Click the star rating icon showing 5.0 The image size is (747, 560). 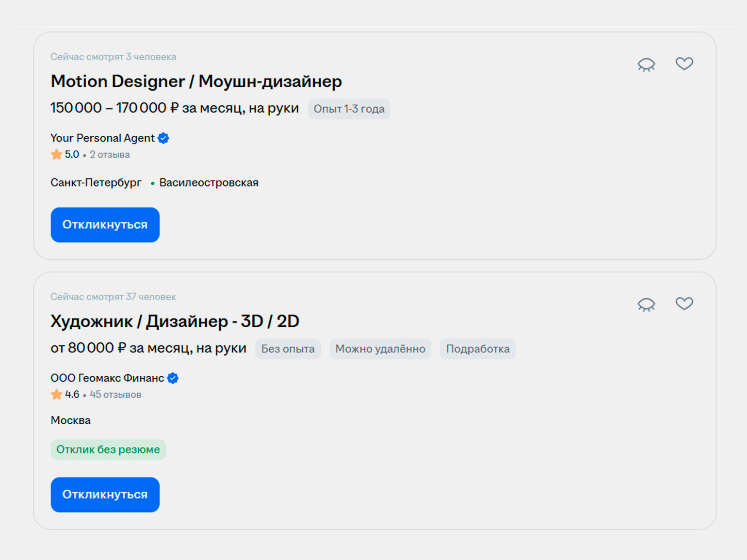(57, 155)
